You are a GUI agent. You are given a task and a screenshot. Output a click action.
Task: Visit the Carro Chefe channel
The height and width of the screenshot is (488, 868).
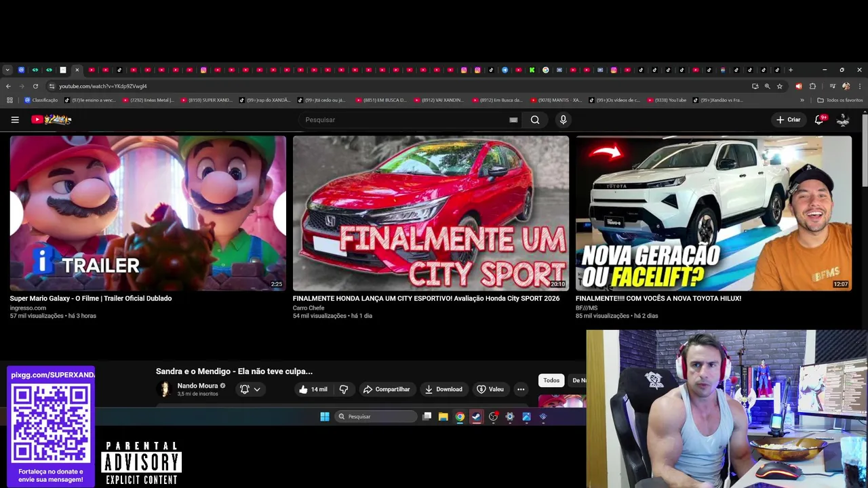[x=309, y=308]
